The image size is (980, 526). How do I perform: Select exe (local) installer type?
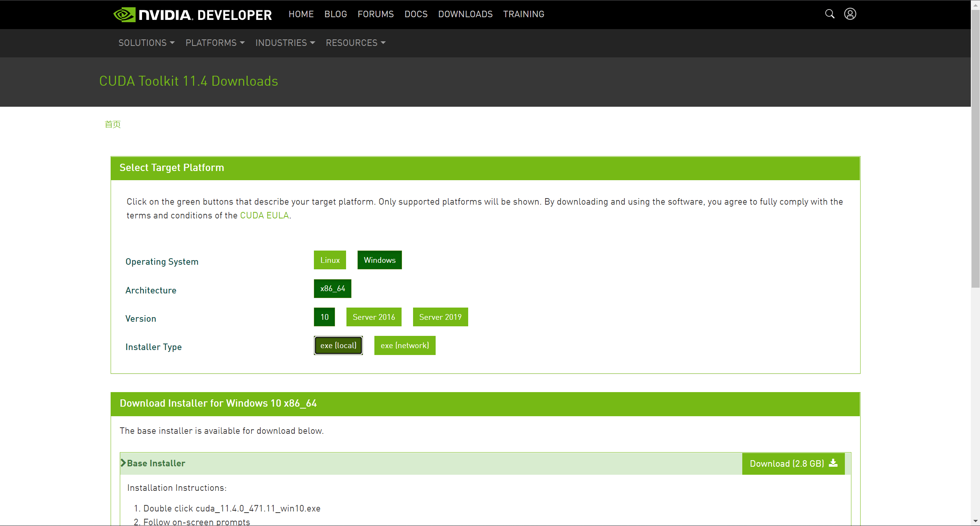tap(338, 345)
